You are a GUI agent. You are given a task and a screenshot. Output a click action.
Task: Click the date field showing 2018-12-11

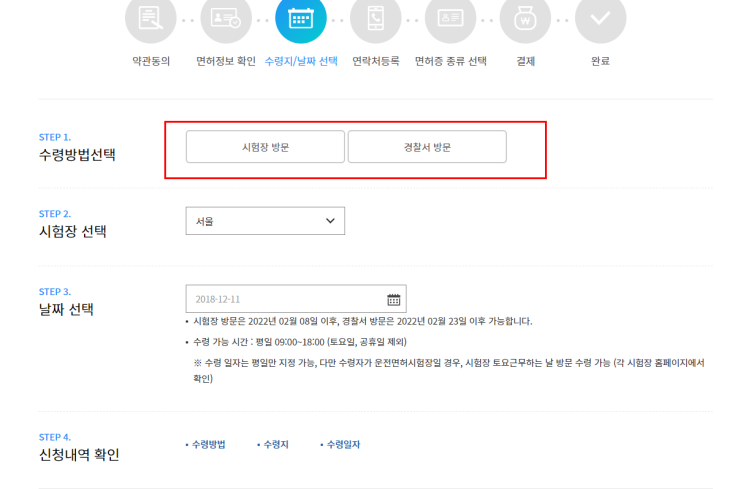(x=296, y=299)
